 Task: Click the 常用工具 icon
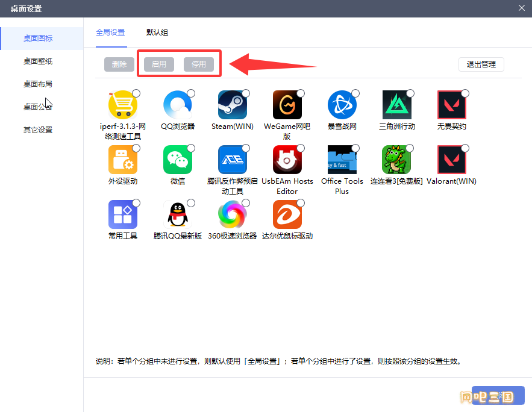[122, 214]
